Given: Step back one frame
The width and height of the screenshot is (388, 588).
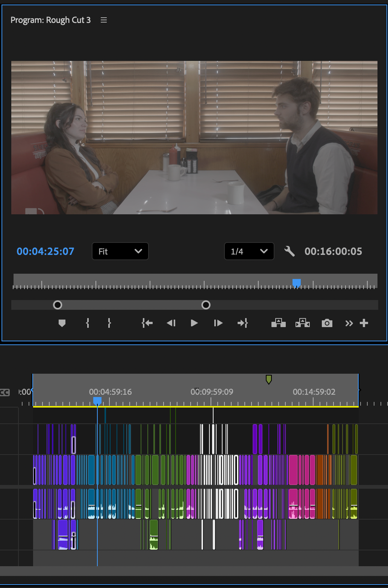Looking at the screenshot, I should tap(171, 323).
